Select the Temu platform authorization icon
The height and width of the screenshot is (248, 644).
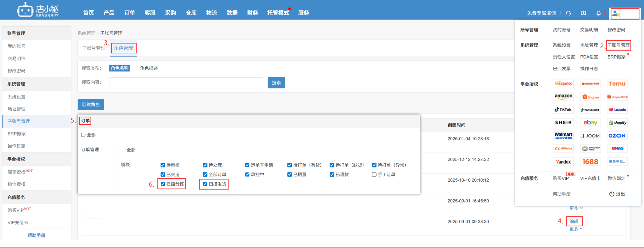[x=617, y=84]
